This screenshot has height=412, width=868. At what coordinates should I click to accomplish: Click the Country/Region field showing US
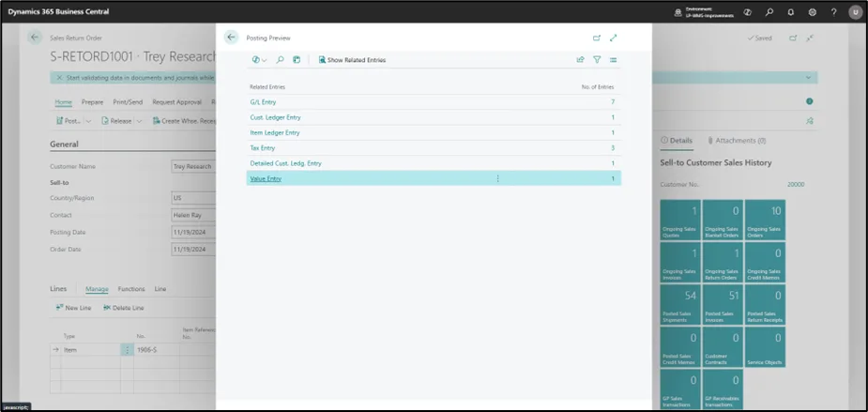pos(193,198)
